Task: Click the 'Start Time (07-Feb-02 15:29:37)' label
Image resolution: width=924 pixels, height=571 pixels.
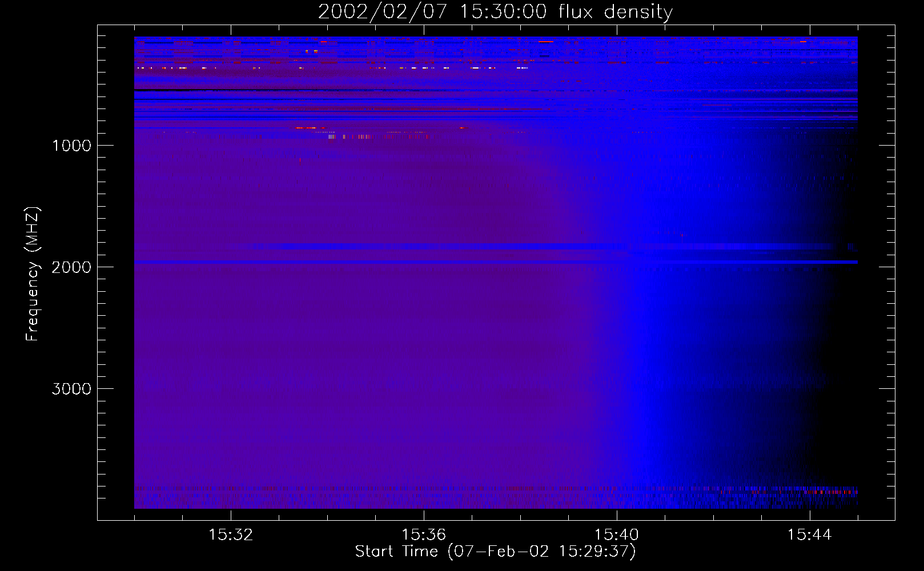Action: pos(495,552)
